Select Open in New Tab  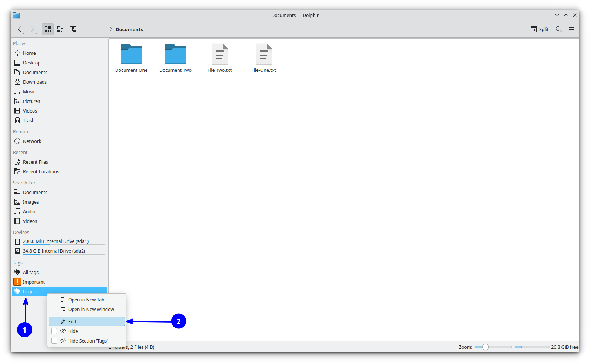tap(87, 300)
